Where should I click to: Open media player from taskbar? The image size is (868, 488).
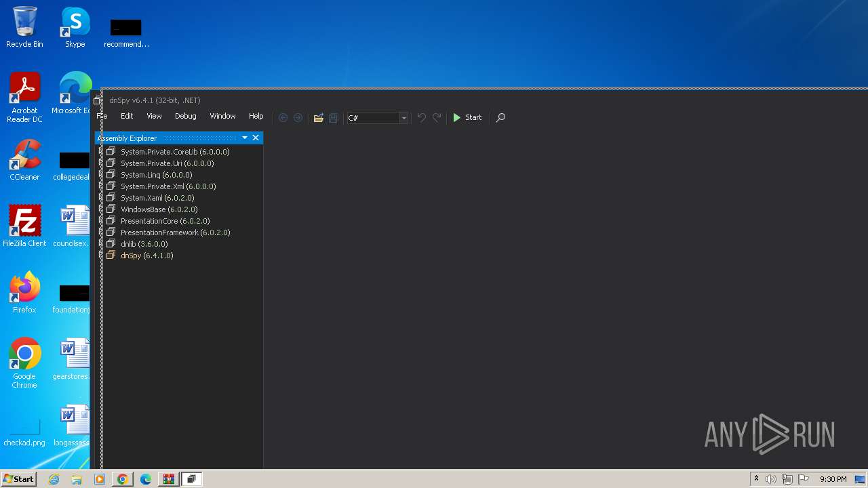(x=100, y=479)
